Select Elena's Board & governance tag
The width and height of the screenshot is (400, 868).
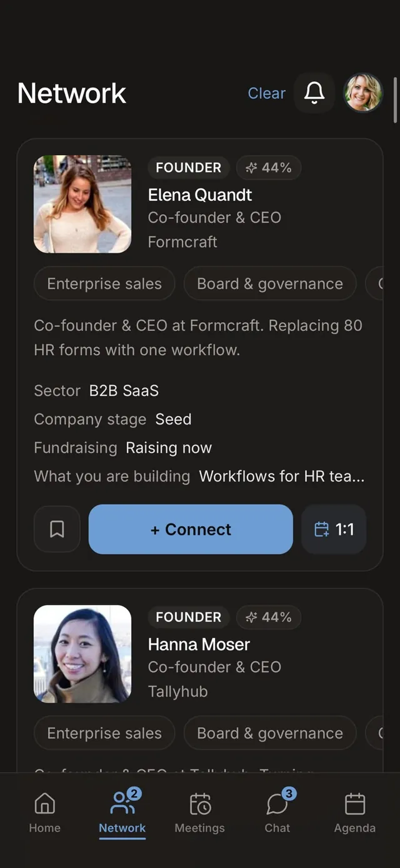[x=270, y=284]
